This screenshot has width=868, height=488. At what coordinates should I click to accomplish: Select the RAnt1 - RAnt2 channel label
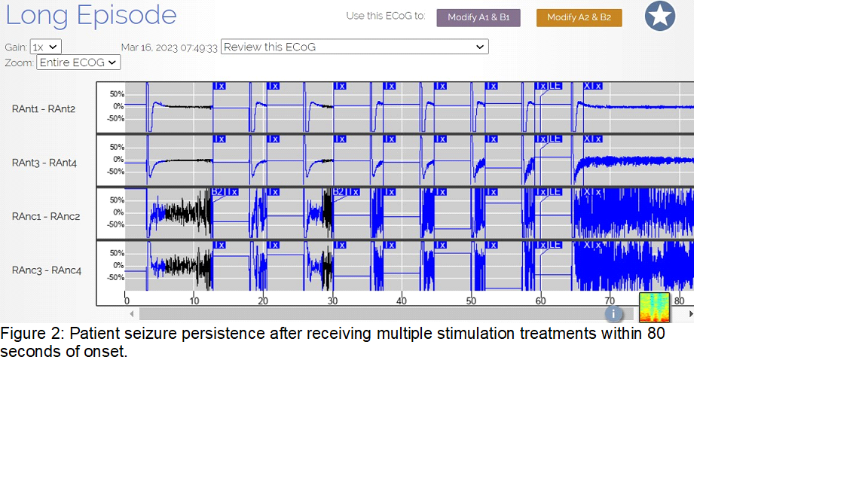44,108
